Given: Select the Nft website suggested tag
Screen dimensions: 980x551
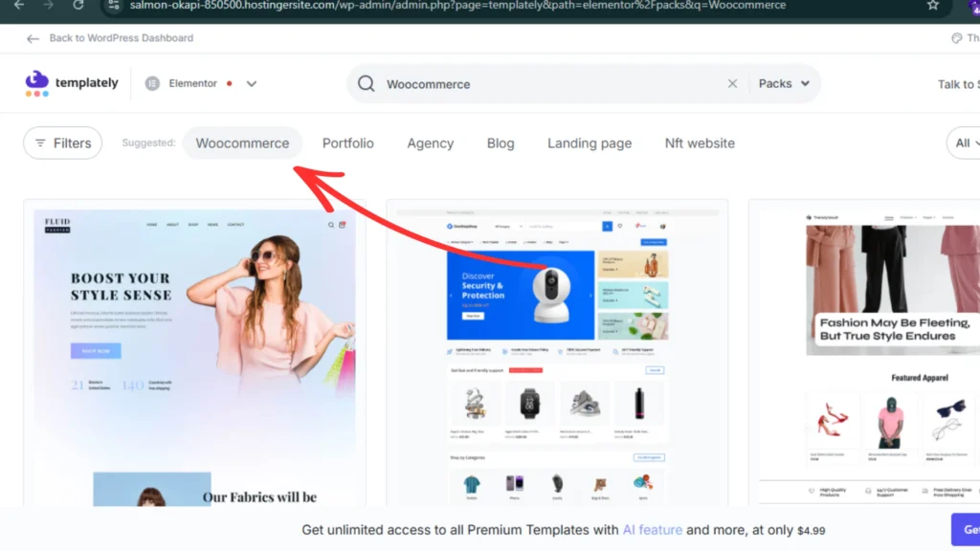Looking at the screenshot, I should coord(700,143).
